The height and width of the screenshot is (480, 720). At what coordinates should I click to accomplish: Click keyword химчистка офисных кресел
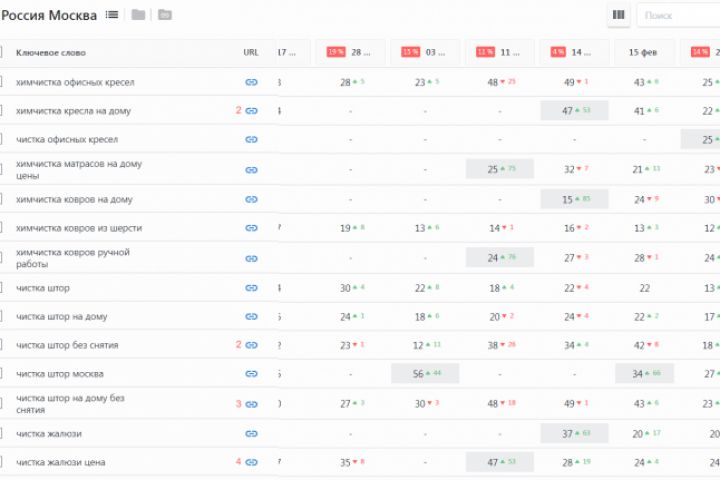pyautogui.click(x=75, y=82)
